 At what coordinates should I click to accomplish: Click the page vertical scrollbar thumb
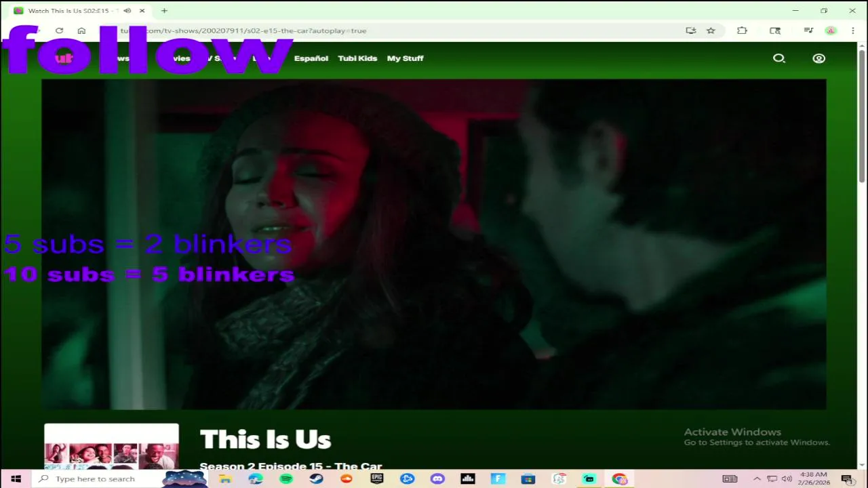click(x=863, y=115)
